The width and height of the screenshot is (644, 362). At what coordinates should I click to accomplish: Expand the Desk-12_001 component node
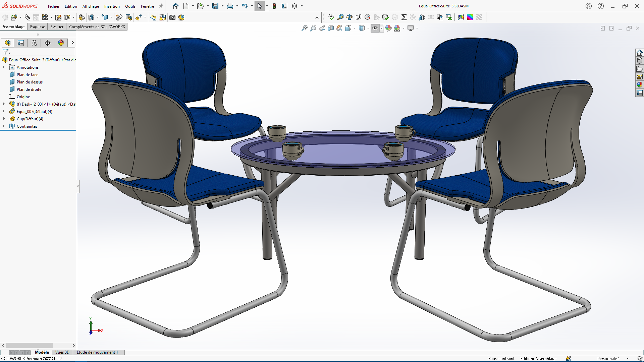[x=4, y=104]
